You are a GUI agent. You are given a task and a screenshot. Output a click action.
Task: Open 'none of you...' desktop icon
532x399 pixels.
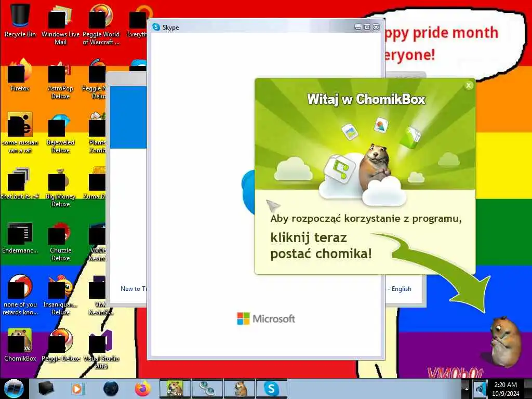20,295
